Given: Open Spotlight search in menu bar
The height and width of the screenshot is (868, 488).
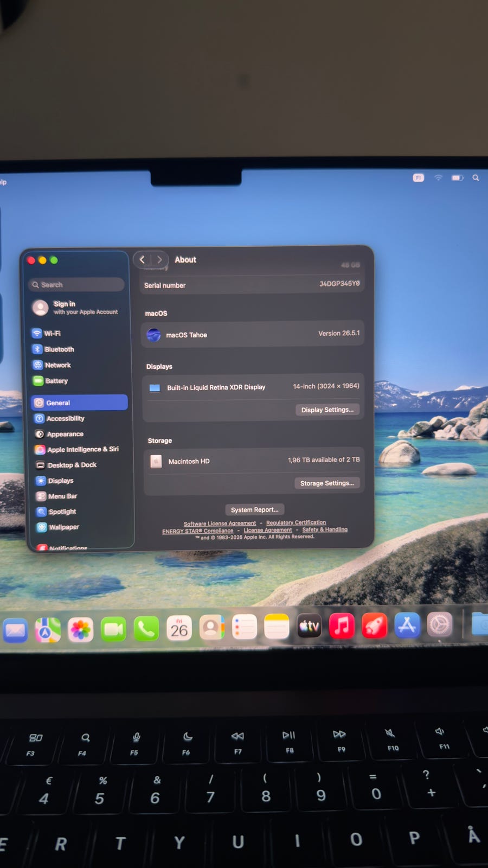Looking at the screenshot, I should [476, 177].
